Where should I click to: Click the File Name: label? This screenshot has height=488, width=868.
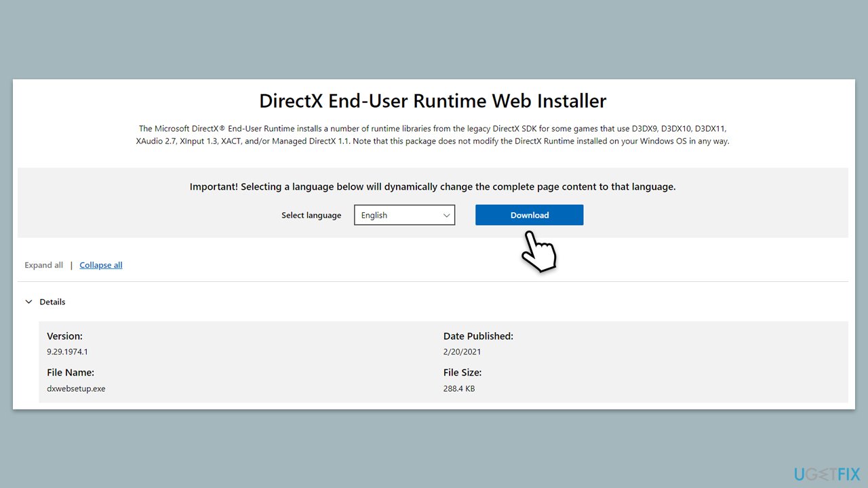click(71, 373)
